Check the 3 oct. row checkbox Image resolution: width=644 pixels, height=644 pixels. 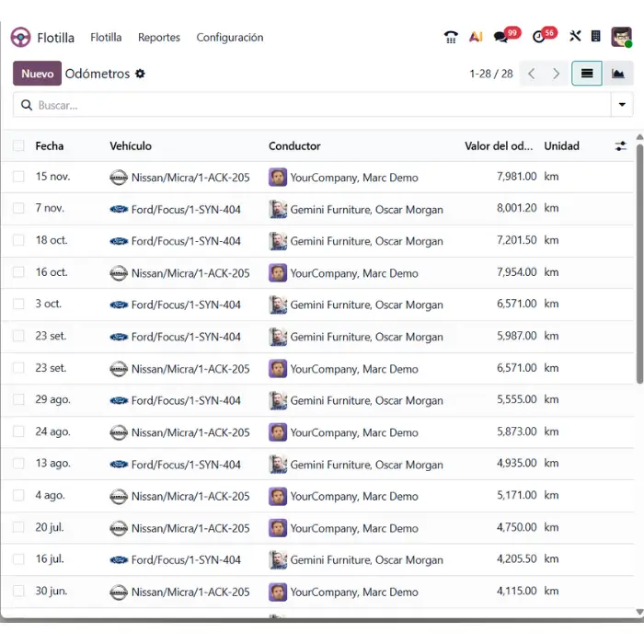tap(18, 305)
